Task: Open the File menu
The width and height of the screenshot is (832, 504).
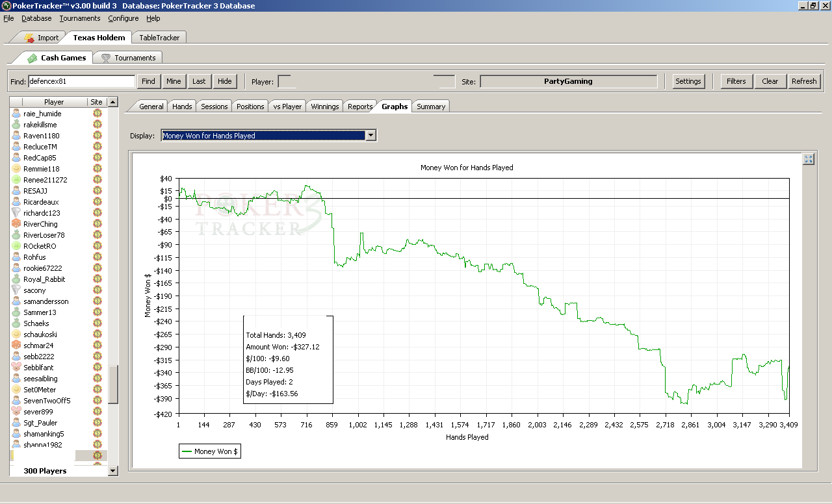Action: [8, 18]
